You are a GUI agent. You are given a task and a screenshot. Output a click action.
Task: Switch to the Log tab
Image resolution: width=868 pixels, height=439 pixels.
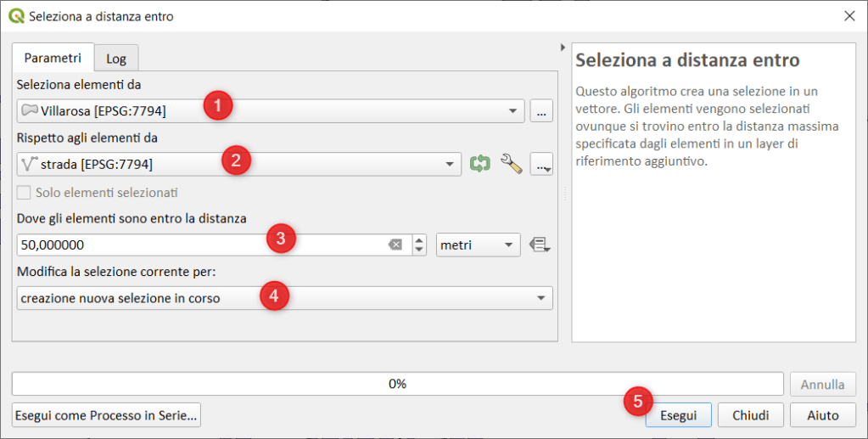pyautogui.click(x=115, y=59)
